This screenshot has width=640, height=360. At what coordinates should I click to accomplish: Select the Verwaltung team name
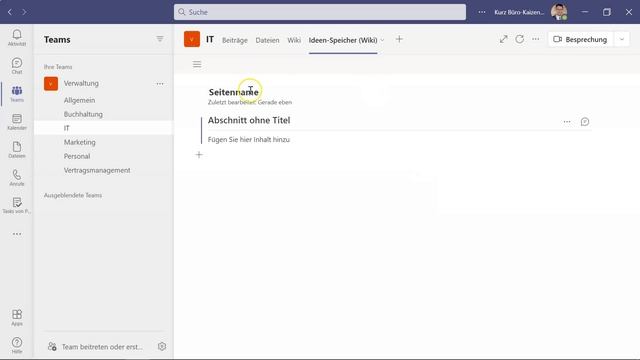[x=81, y=83]
